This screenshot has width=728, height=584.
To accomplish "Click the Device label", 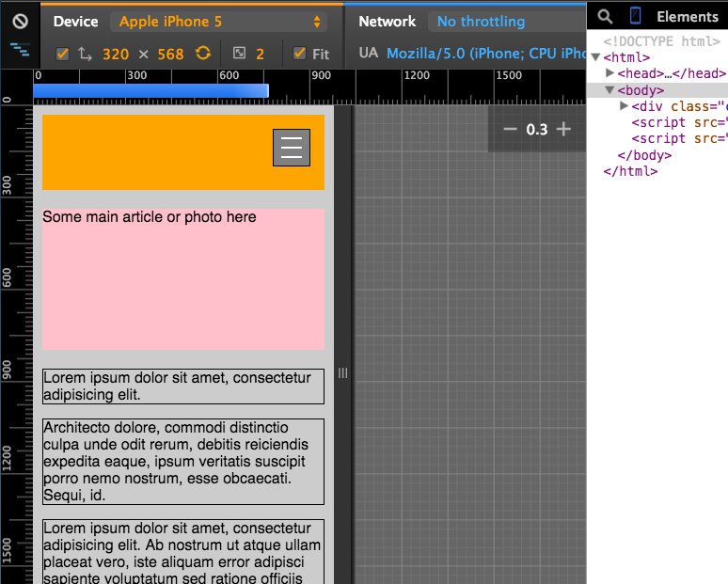I will point(75,22).
